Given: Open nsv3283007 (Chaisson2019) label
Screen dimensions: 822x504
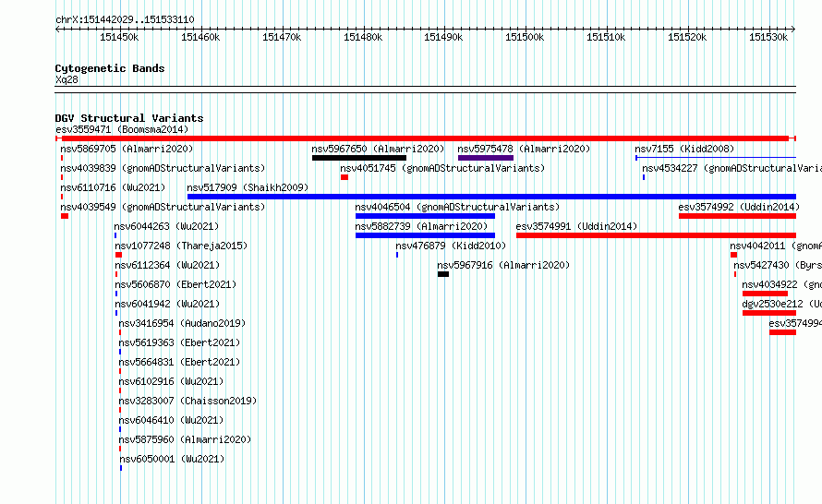Looking at the screenshot, I should click(187, 401).
